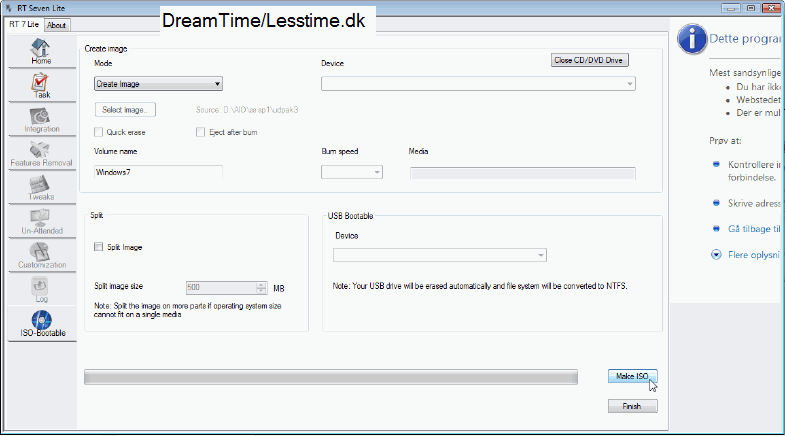Click the Split image size spinner arrows
This screenshot has height=436, width=785.
click(261, 287)
